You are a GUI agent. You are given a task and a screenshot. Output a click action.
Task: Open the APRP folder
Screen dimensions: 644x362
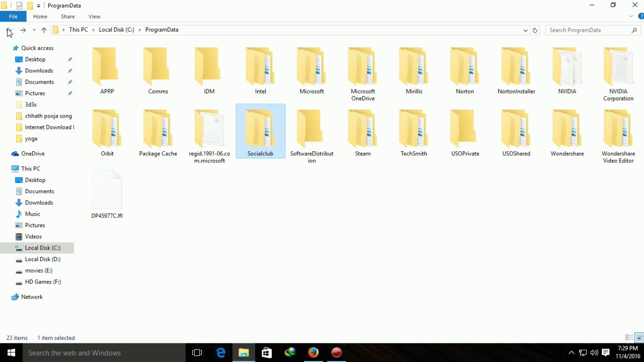[x=107, y=71]
